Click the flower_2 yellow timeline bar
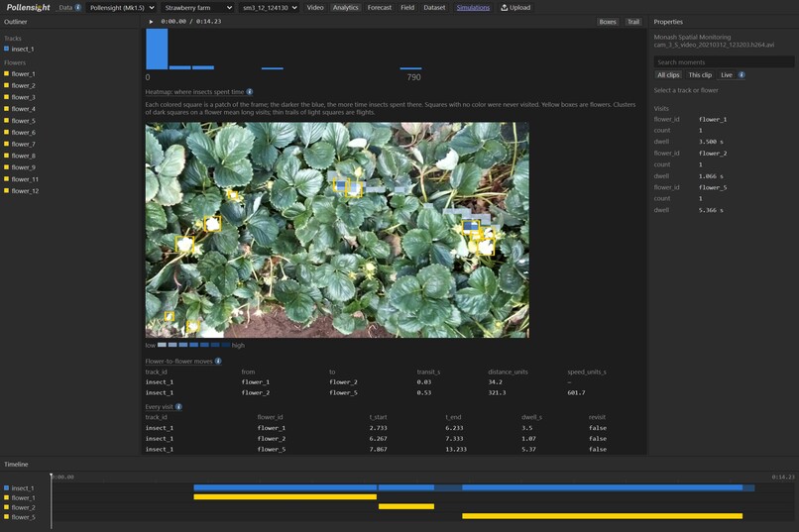Viewport: 799px width, 532px height. [406, 506]
